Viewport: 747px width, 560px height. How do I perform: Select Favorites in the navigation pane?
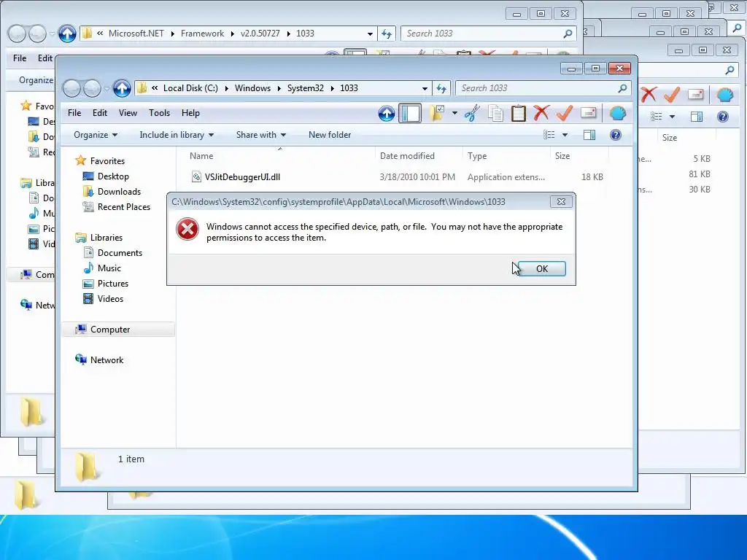tap(107, 161)
